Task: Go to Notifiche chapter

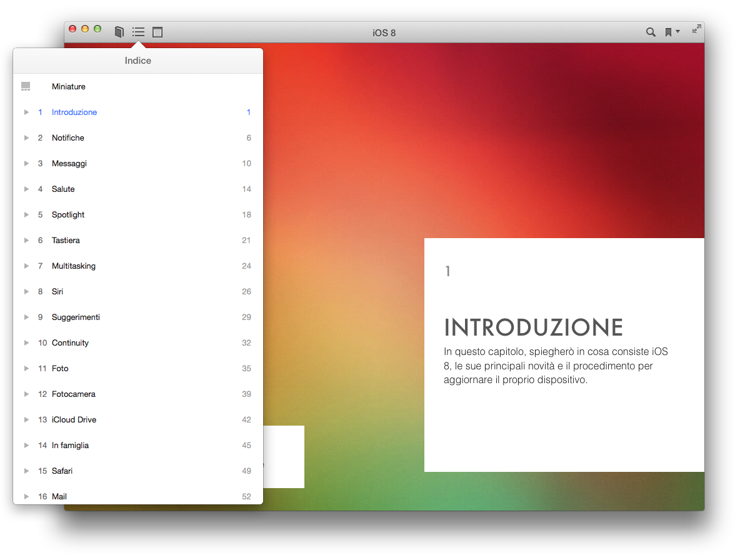Action: click(x=68, y=137)
